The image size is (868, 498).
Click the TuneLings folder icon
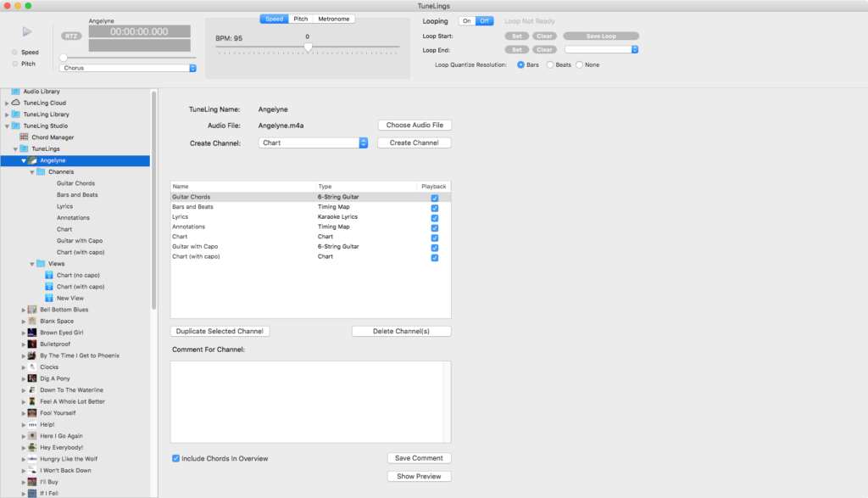[x=24, y=148]
